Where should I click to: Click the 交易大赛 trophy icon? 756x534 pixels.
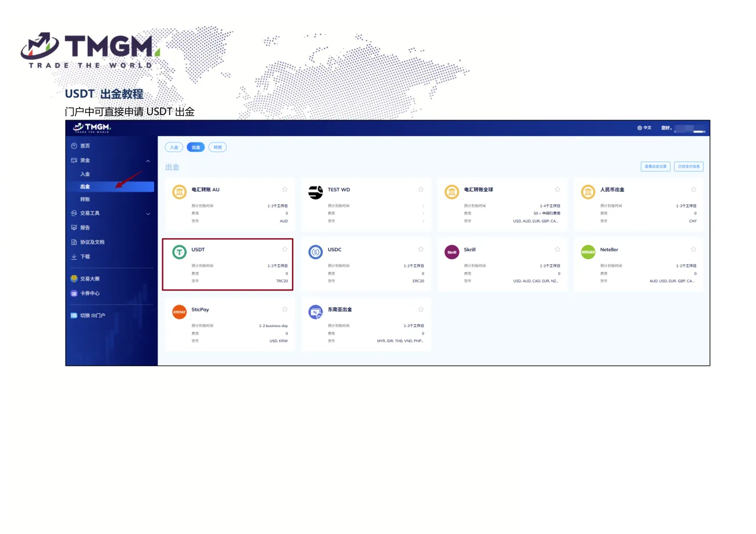pyautogui.click(x=74, y=279)
